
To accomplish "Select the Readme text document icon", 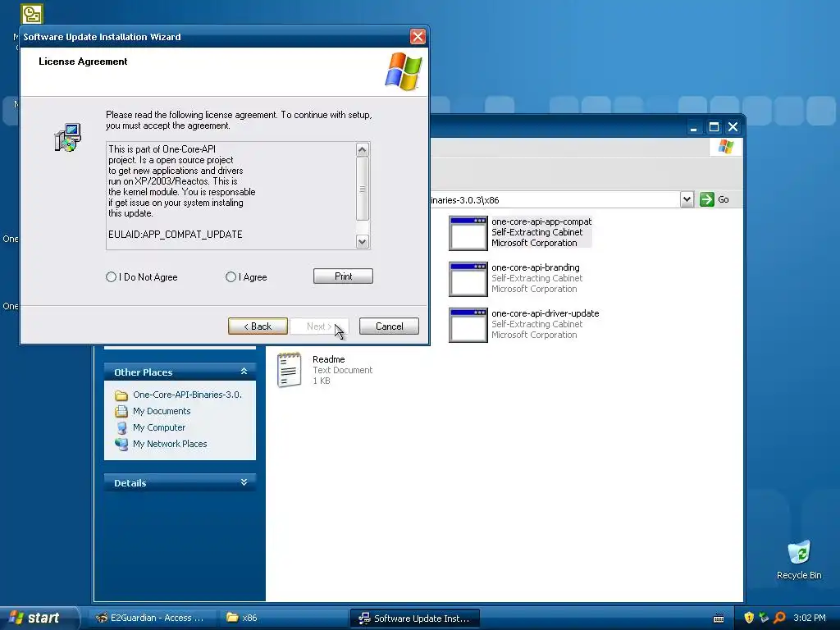I will 290,370.
